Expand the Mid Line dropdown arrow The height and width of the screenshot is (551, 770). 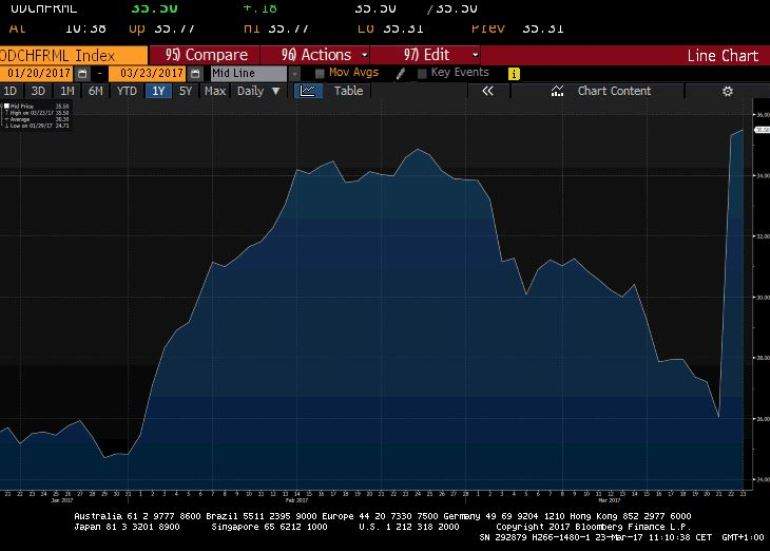294,74
